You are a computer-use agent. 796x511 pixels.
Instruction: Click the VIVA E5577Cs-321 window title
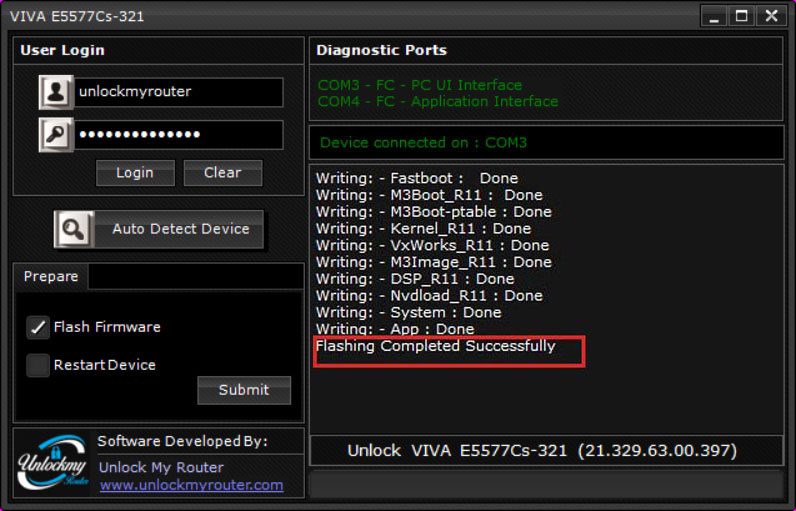click(77, 16)
